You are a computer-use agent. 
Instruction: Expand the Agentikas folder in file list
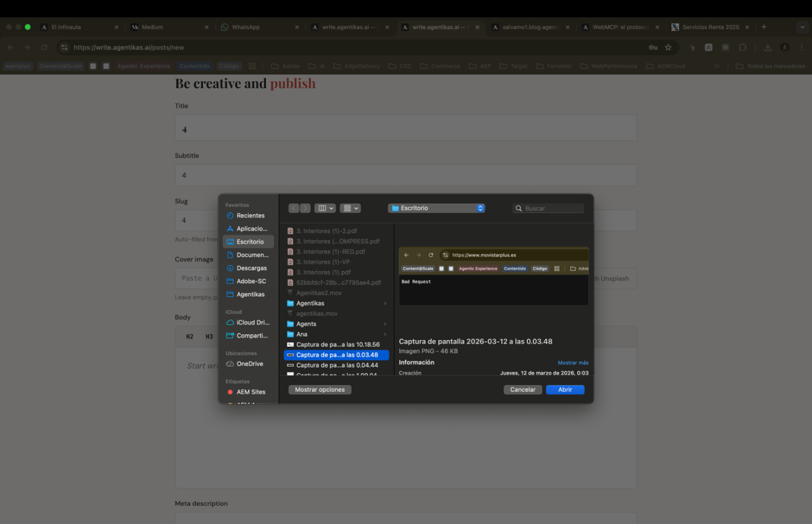385,304
